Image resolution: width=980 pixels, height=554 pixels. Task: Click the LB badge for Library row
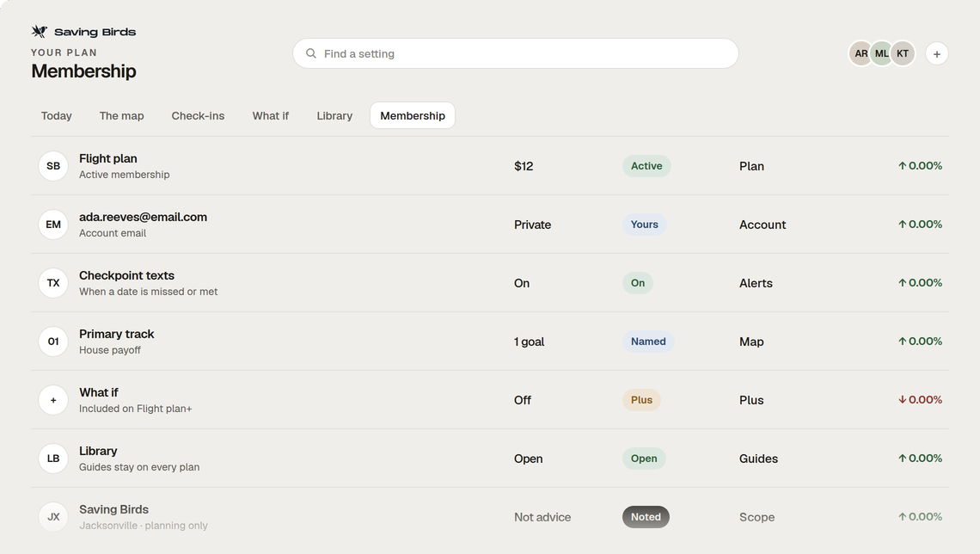pyautogui.click(x=53, y=459)
